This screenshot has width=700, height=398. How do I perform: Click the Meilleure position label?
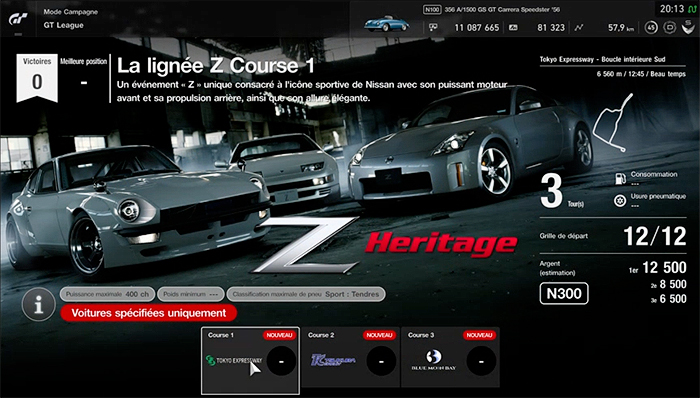click(83, 62)
